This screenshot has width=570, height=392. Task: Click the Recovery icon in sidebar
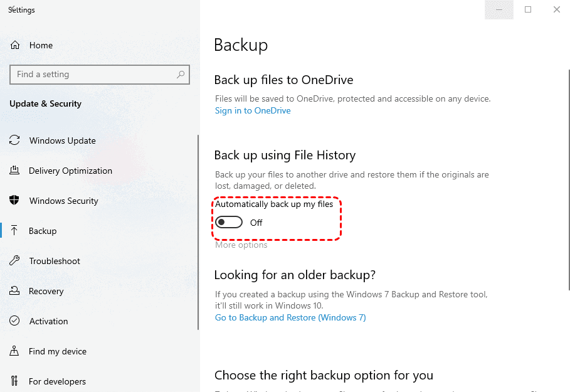pyautogui.click(x=15, y=291)
